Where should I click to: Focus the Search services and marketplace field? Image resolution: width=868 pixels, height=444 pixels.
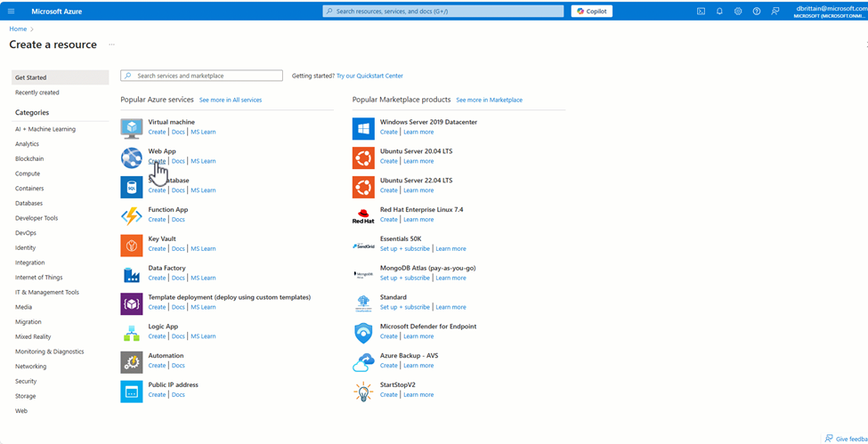point(201,76)
